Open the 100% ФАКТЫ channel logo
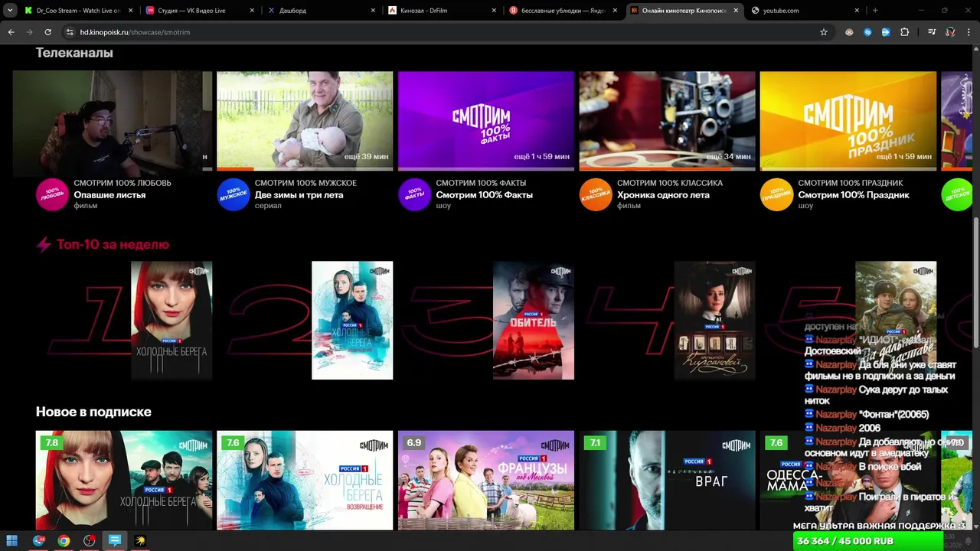 coord(414,194)
